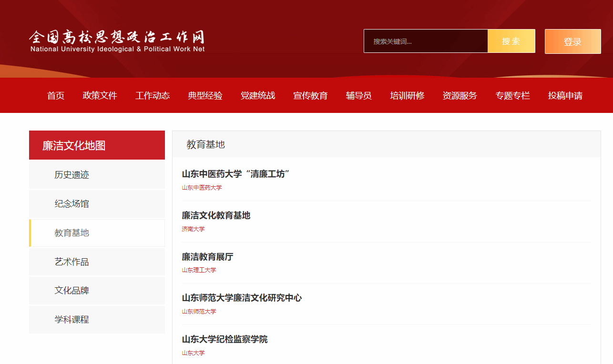Go to 首页 in navigation bar
Image resolution: width=613 pixels, height=364 pixels.
tap(56, 95)
